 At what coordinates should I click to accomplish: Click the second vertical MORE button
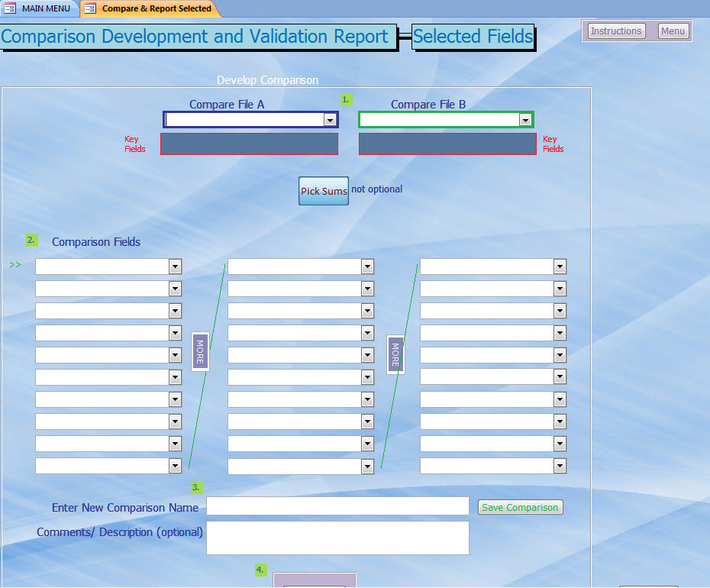(x=395, y=355)
